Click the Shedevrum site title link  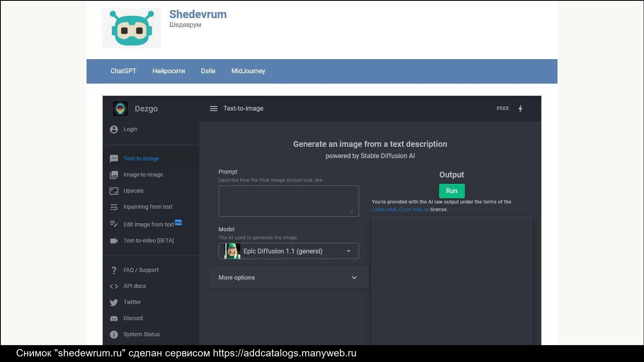coord(198,14)
